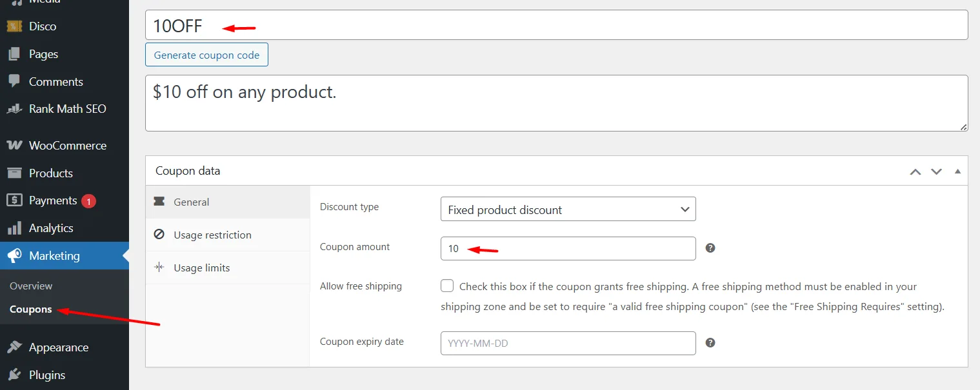Switch to Usage restriction tab
The width and height of the screenshot is (980, 390).
[x=228, y=235]
